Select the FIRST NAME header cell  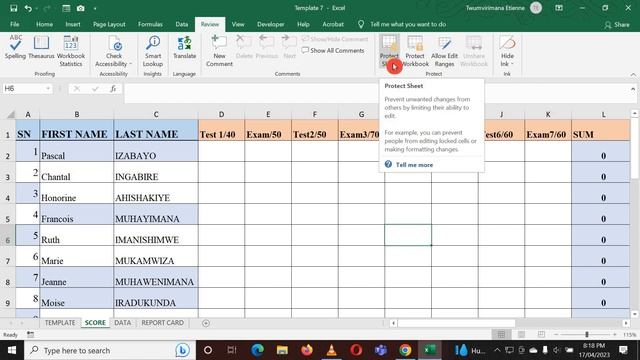coord(77,130)
